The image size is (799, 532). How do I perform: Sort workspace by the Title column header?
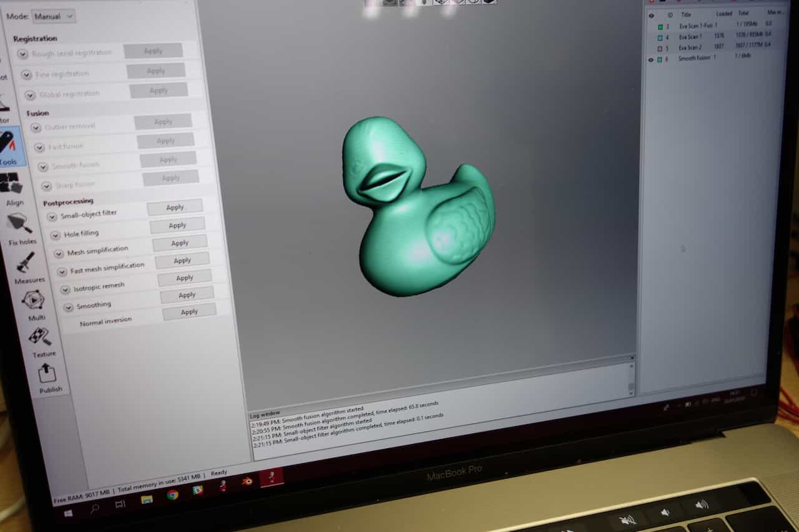[x=686, y=14]
